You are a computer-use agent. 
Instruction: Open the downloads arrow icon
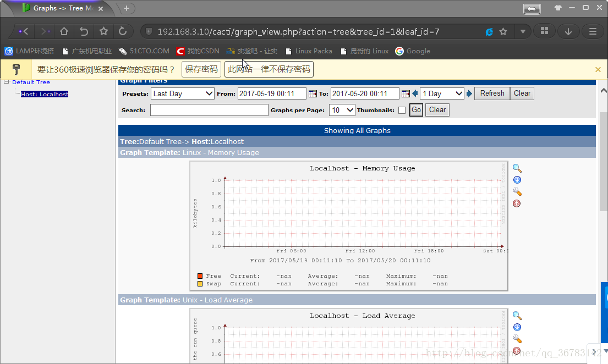[x=568, y=31]
